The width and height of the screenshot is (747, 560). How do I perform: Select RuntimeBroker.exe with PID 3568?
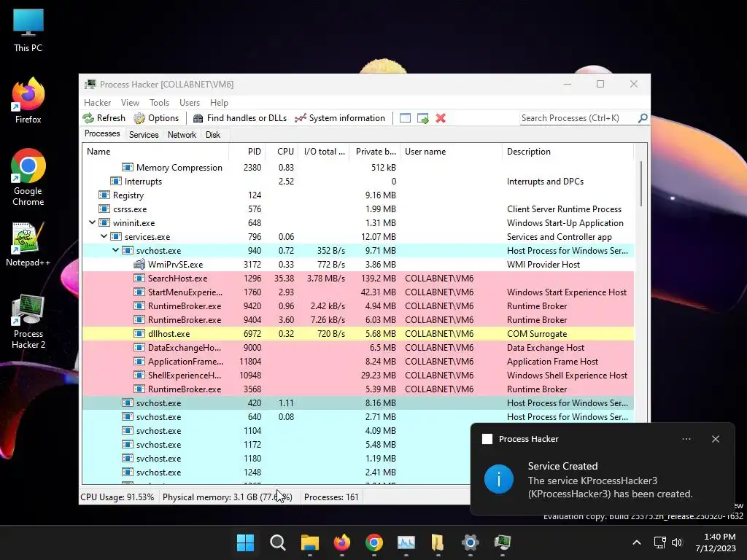click(x=358, y=389)
